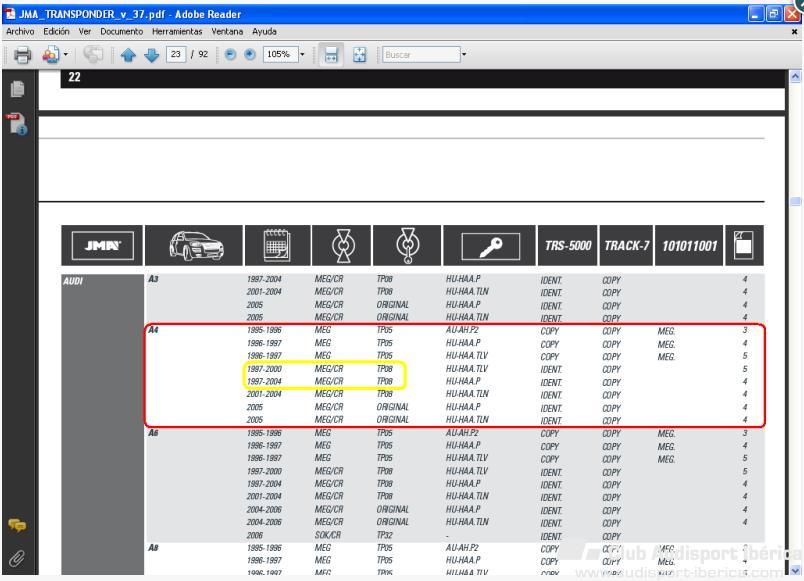Screen dimensions: 804x581
Task: Click the zoom in (plus) button
Action: click(x=250, y=54)
